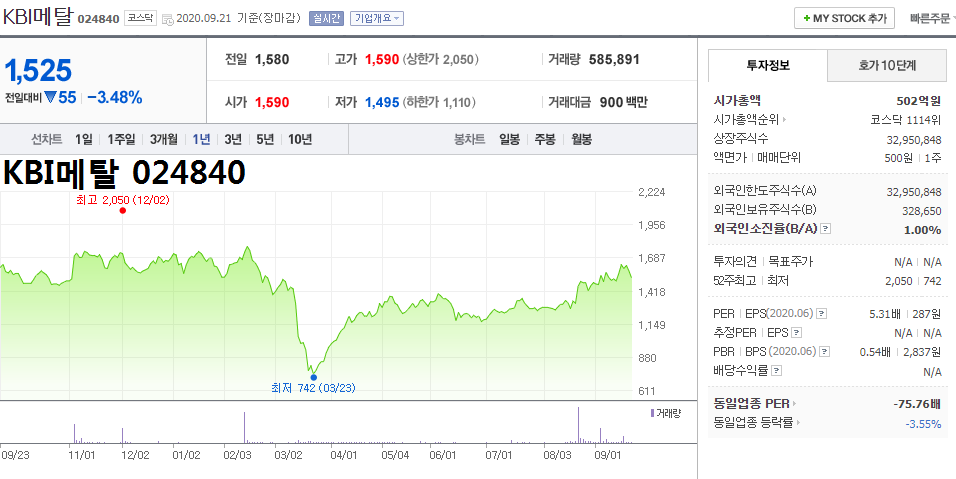Switch to 일봉 candle chart
This screenshot has height=479, width=956.
[509, 140]
